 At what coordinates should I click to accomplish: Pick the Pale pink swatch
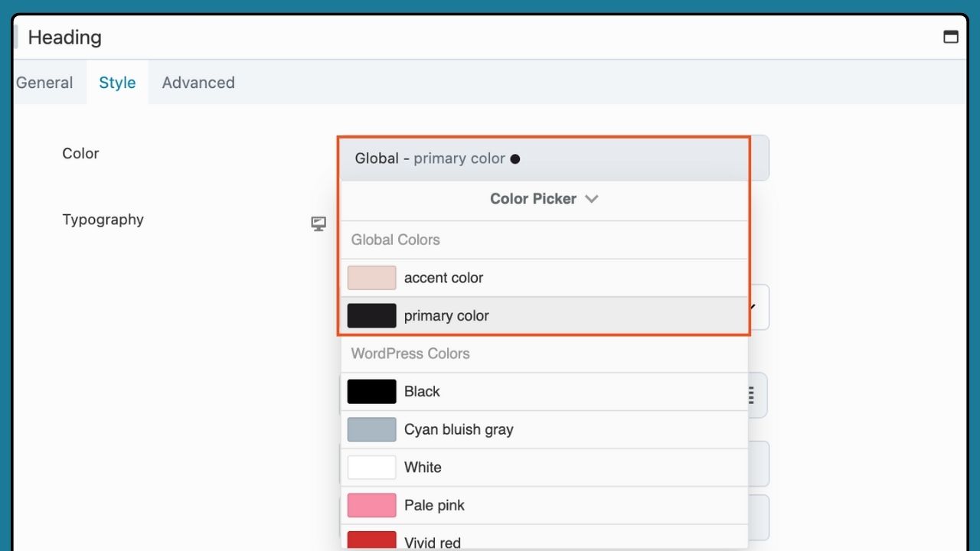pos(371,505)
